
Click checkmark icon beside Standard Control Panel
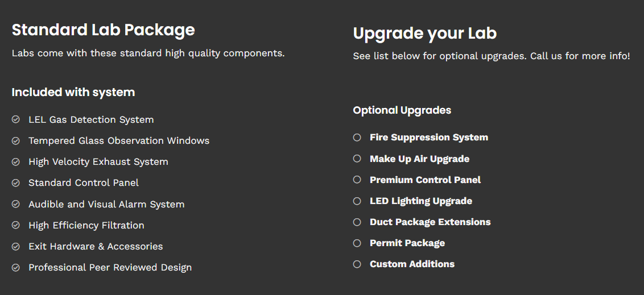[x=16, y=183]
